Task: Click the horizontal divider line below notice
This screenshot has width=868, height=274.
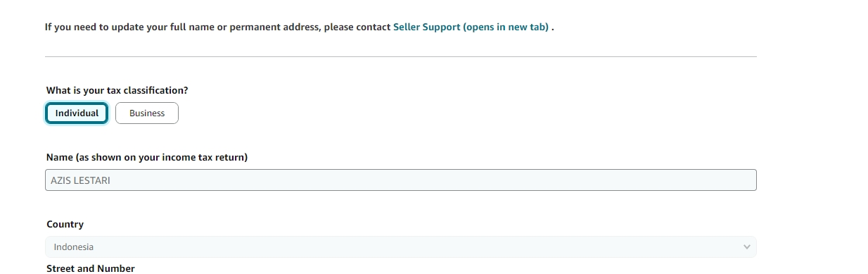Action: pyautogui.click(x=401, y=56)
